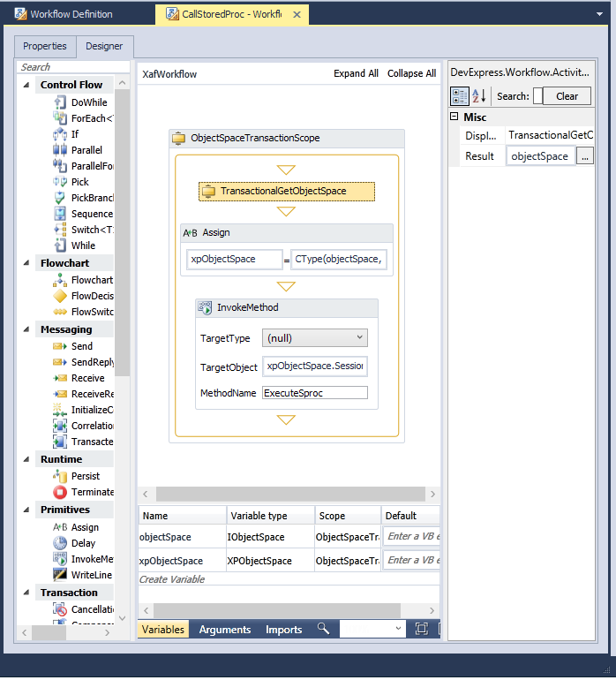616x680 pixels.
Task: Collapse the Transaction toolbox group
Action: click(x=26, y=593)
